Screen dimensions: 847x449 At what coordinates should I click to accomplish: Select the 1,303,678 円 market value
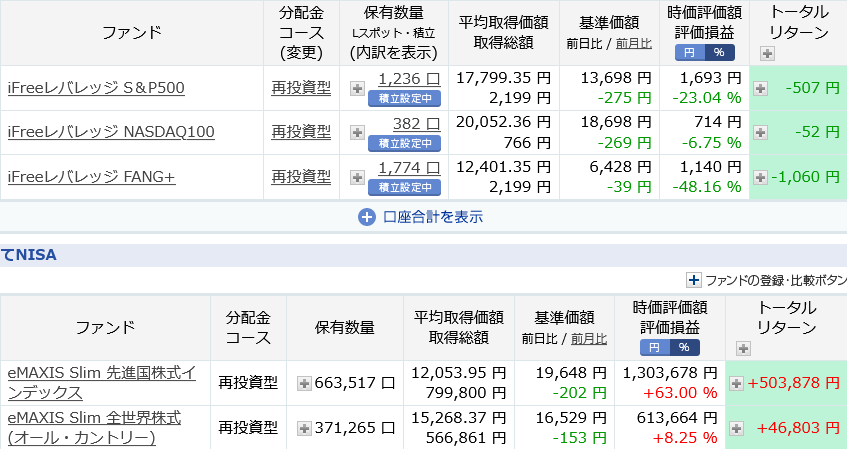(670, 373)
